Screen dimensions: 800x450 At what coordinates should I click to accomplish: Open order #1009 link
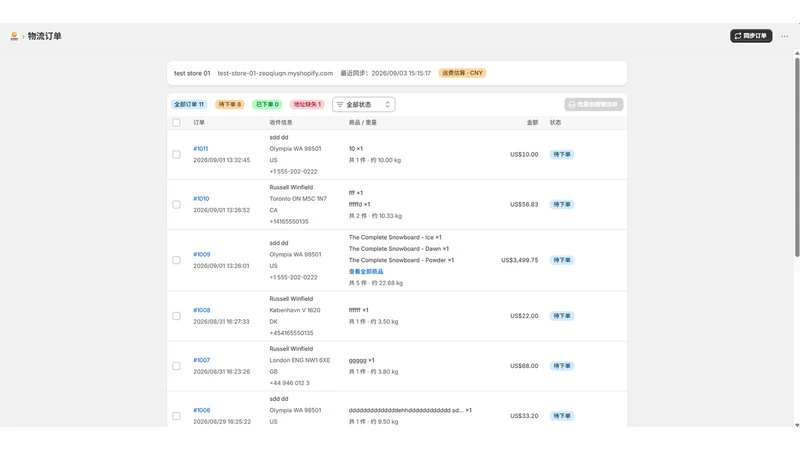[x=202, y=254]
